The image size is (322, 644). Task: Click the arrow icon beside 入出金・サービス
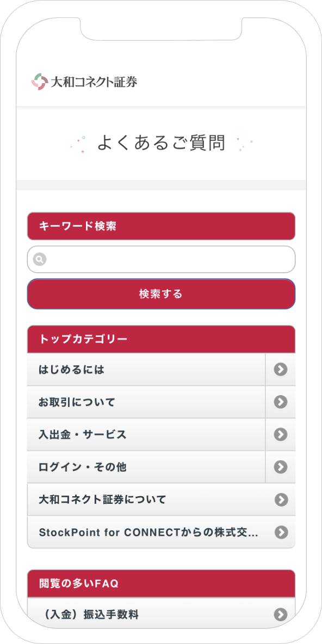(x=281, y=435)
